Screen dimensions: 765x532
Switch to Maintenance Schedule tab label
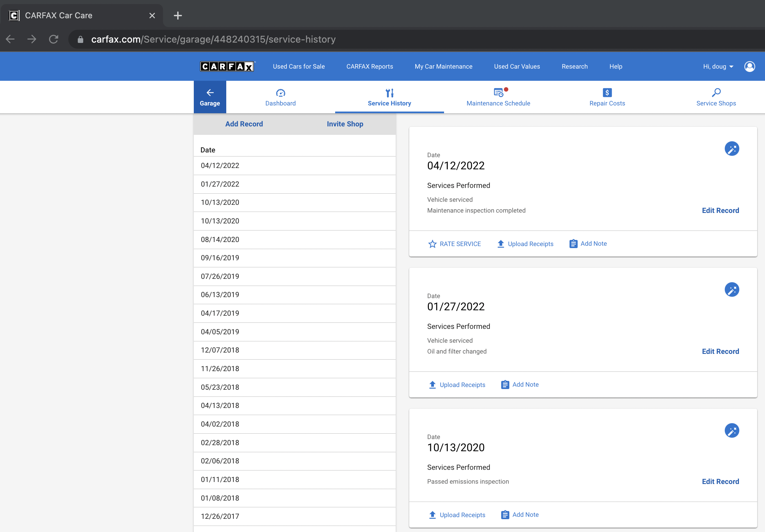(x=499, y=103)
